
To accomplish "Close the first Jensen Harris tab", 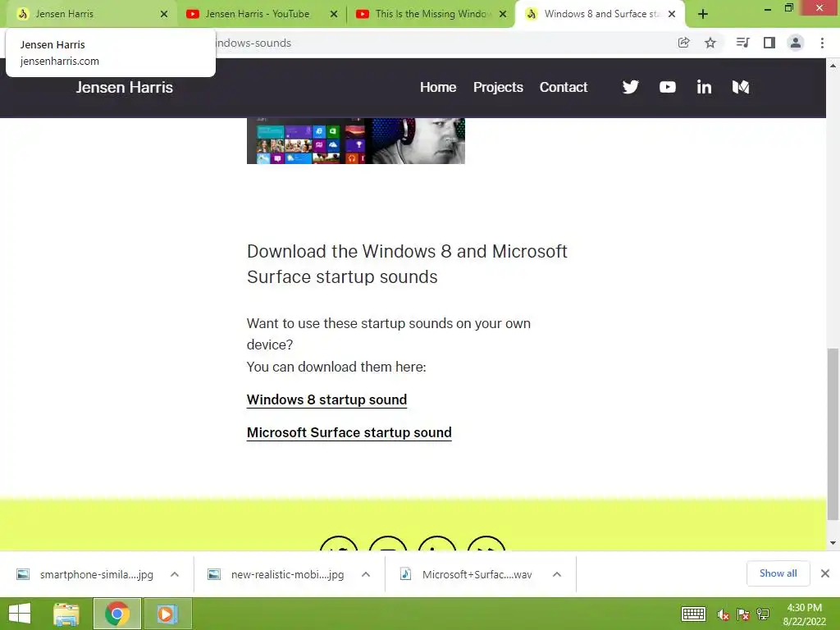I will 164,14.
